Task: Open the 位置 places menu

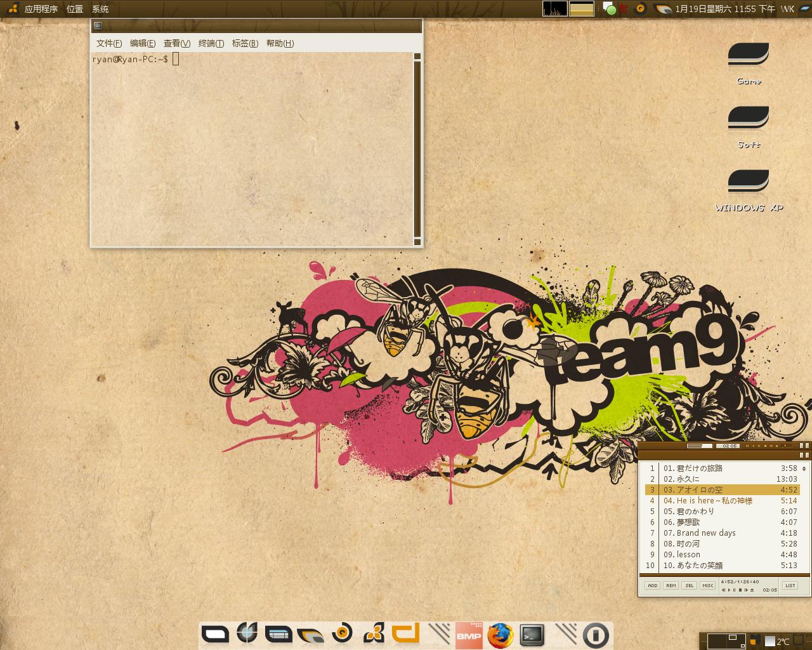Action: click(x=75, y=9)
